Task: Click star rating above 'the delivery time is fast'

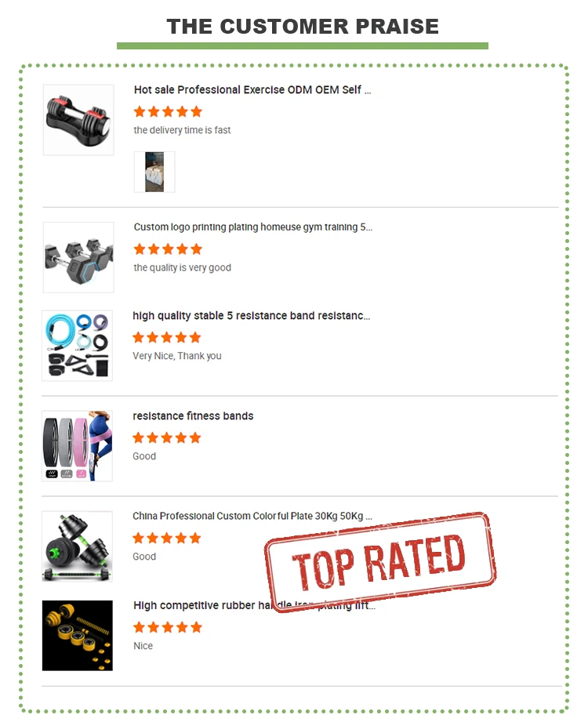Action: click(x=168, y=111)
